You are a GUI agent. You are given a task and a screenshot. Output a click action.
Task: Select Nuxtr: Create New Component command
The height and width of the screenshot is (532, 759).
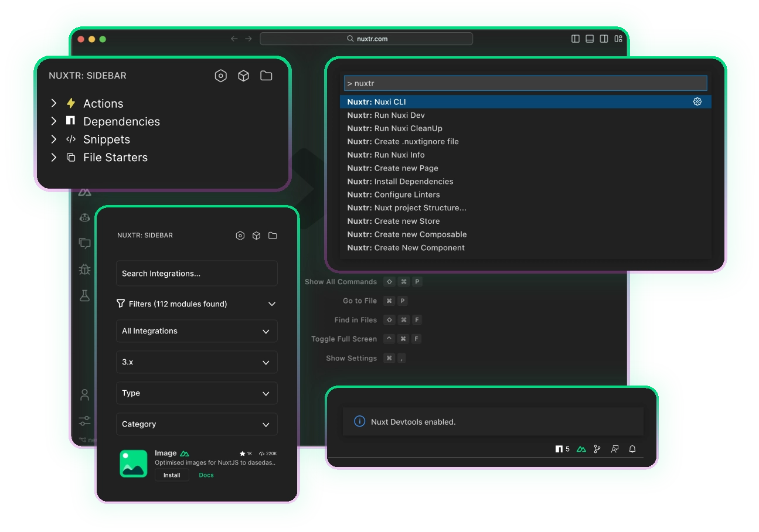525,247
